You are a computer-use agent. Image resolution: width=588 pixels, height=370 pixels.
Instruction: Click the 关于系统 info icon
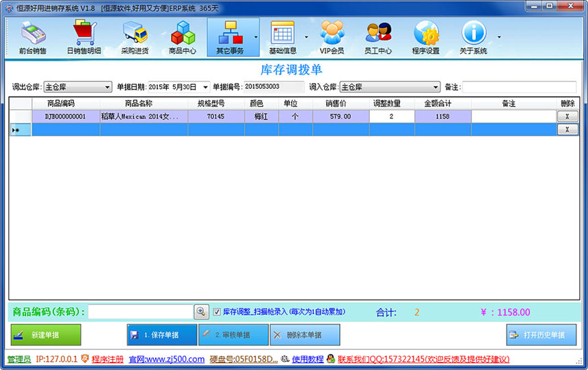point(473,37)
